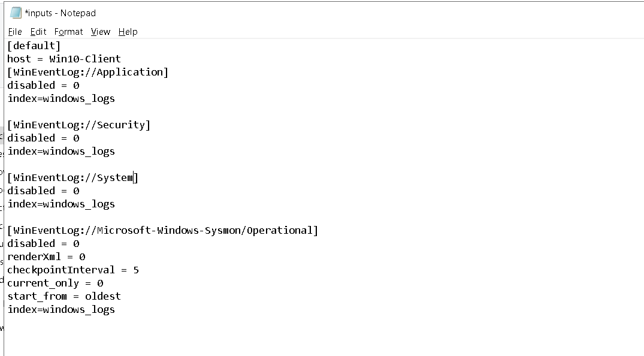644x356 pixels.
Task: Click the last index=windows_logs line
Action: coord(61,309)
